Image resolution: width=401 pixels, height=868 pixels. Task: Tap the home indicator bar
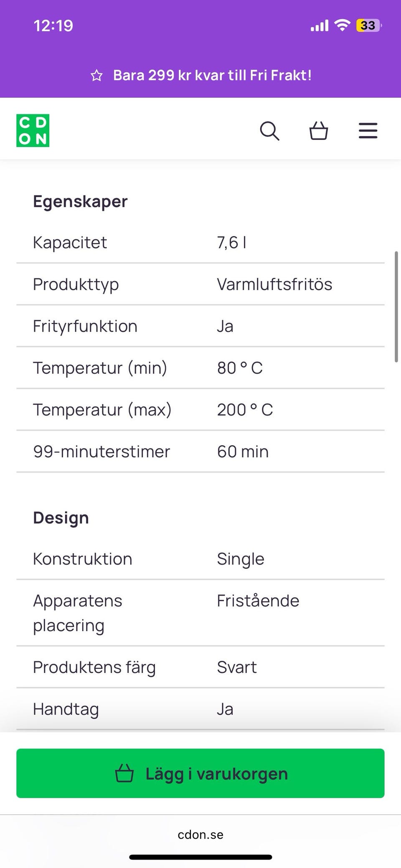(200, 857)
